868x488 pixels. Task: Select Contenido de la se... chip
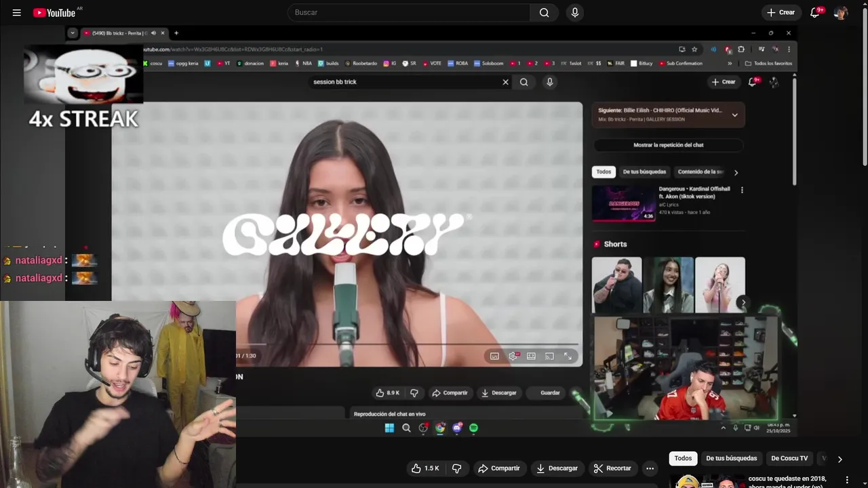coord(701,172)
